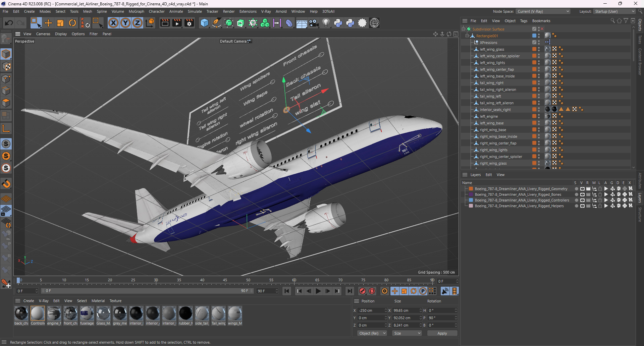This screenshot has width=644, height=346.
Task: Go to start of animation
Action: pyautogui.click(x=287, y=291)
